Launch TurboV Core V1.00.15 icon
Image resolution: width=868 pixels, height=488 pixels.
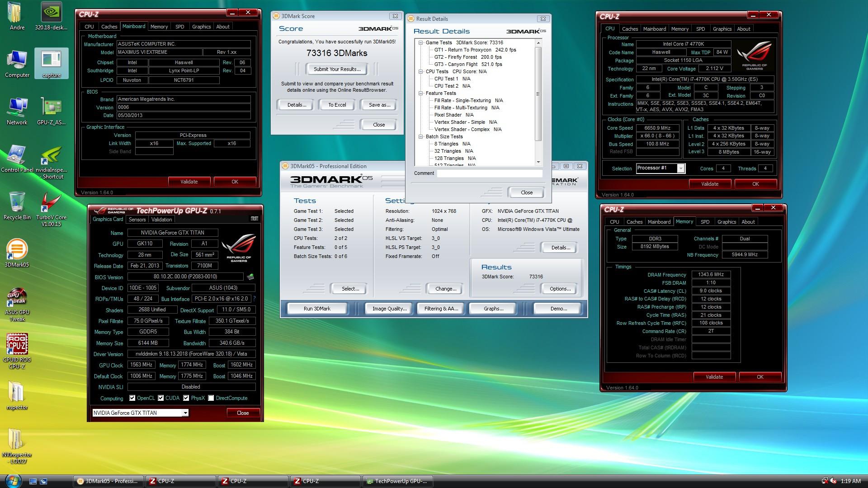52,209
